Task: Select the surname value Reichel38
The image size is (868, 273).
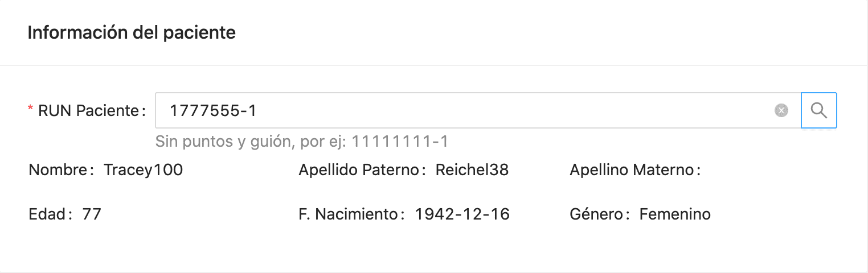Action: [472, 169]
